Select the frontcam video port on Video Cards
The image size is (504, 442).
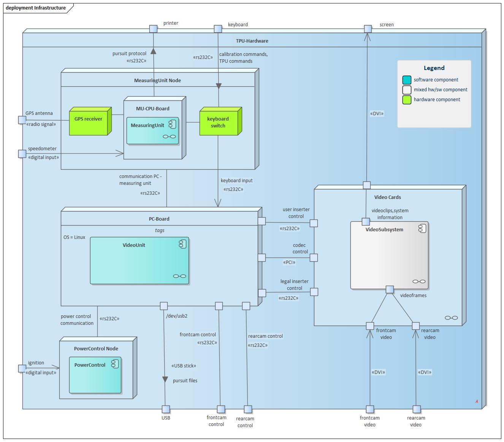click(x=370, y=326)
